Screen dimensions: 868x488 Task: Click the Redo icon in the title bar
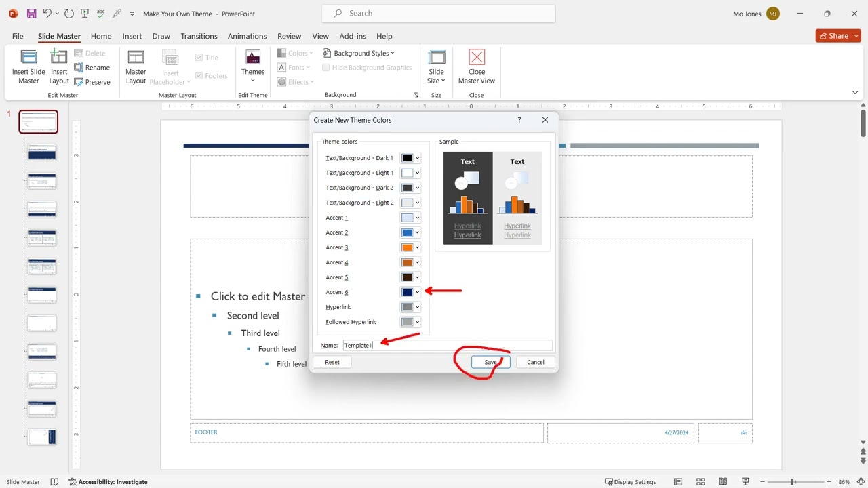[x=70, y=14]
